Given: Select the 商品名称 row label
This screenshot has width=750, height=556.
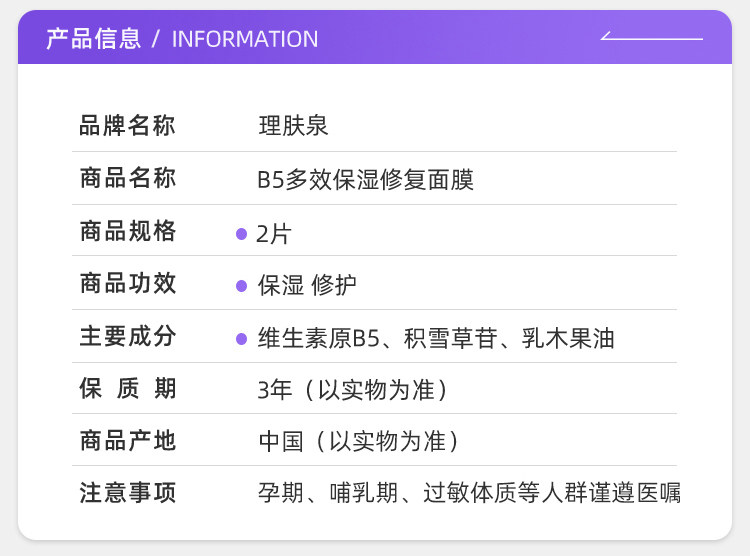Looking at the screenshot, I should (x=128, y=179).
